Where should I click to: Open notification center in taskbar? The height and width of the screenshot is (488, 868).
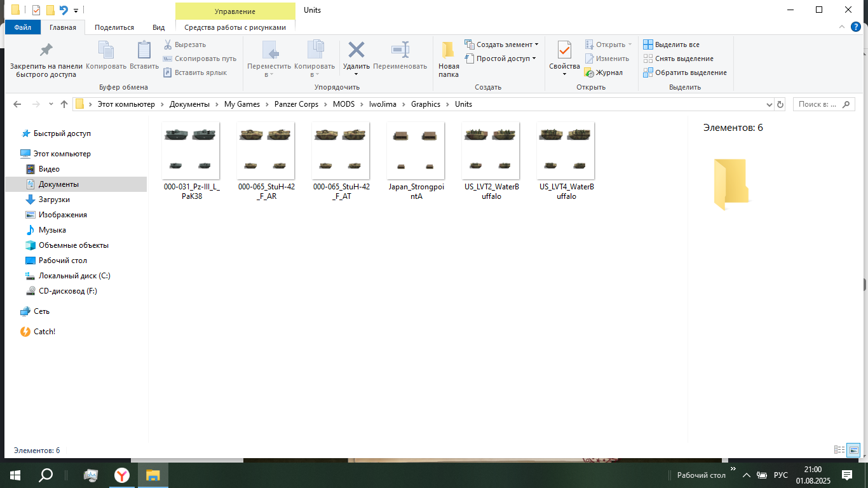pyautogui.click(x=846, y=475)
